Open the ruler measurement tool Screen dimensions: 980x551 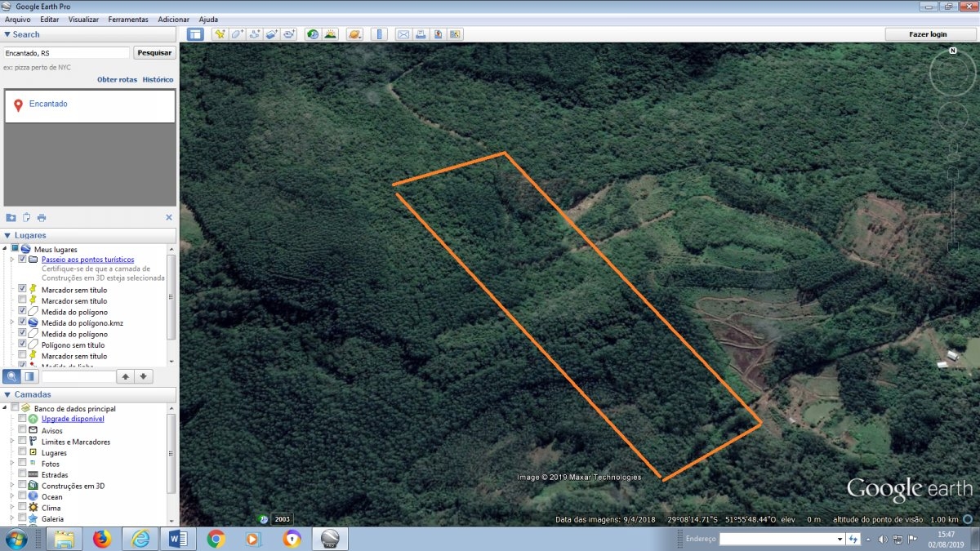(379, 34)
